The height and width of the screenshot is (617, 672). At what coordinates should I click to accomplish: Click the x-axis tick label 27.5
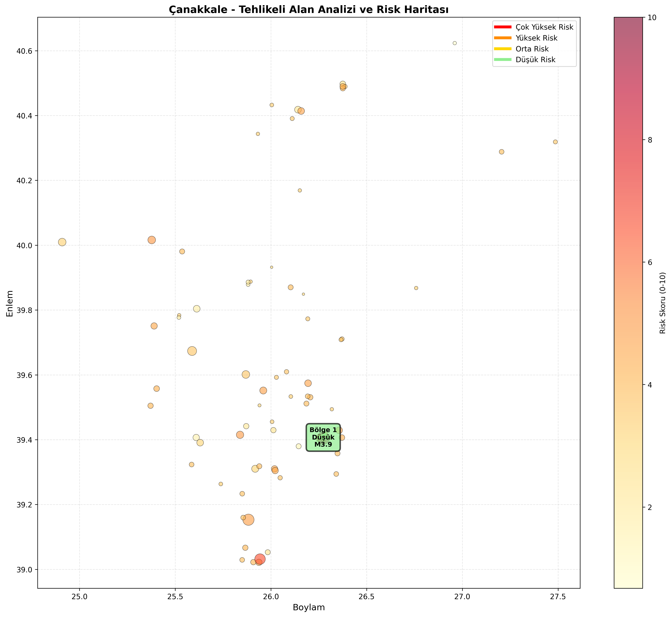click(558, 596)
